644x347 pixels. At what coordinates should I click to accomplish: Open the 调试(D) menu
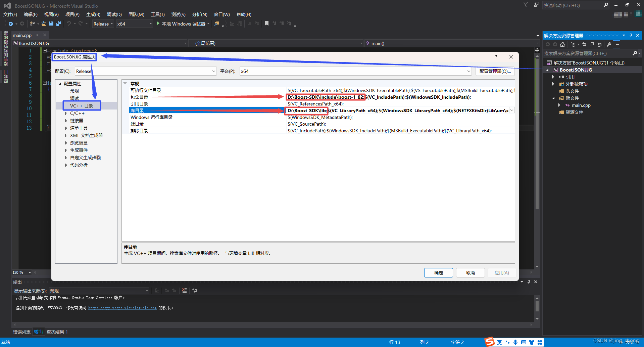[114, 14]
